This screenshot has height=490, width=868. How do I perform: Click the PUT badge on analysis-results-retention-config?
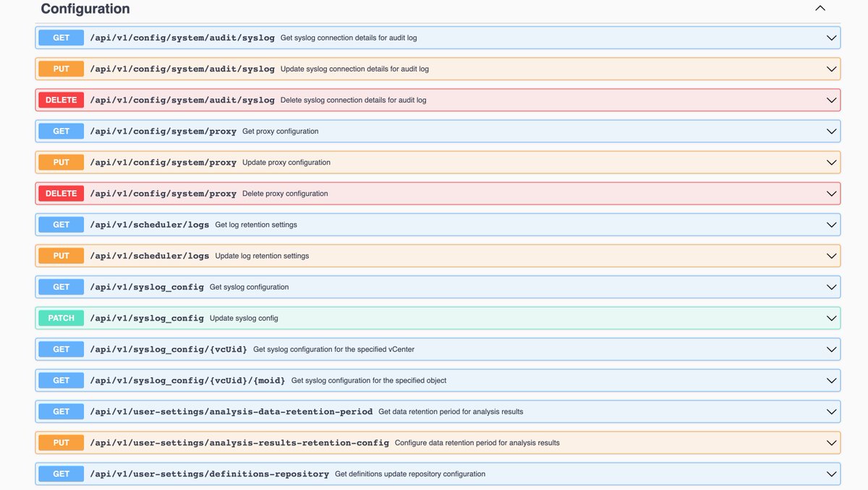pos(61,442)
